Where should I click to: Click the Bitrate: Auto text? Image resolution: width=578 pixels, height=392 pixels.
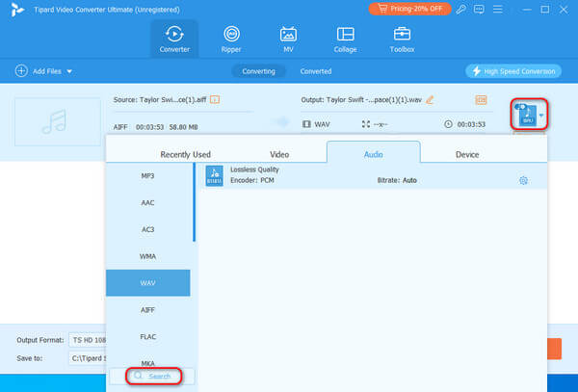[x=397, y=180]
